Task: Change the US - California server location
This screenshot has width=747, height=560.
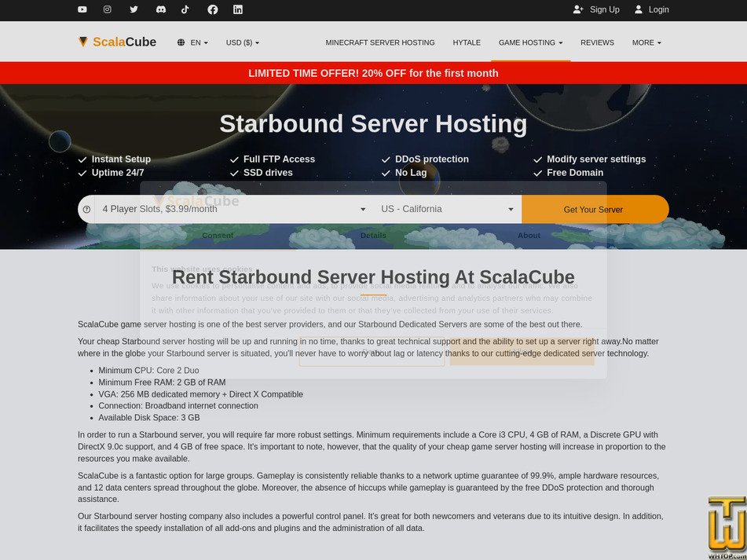Action: click(447, 209)
